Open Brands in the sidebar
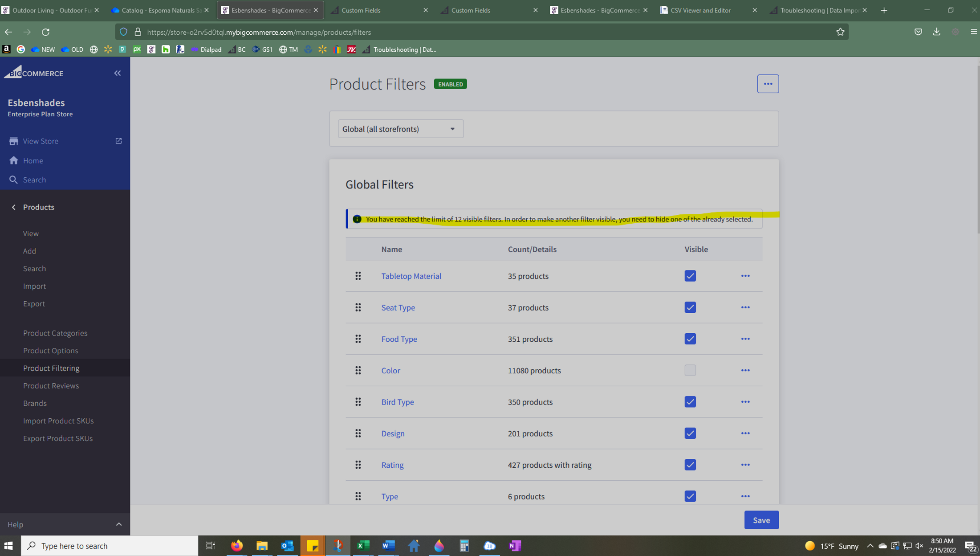The image size is (980, 556). point(35,403)
